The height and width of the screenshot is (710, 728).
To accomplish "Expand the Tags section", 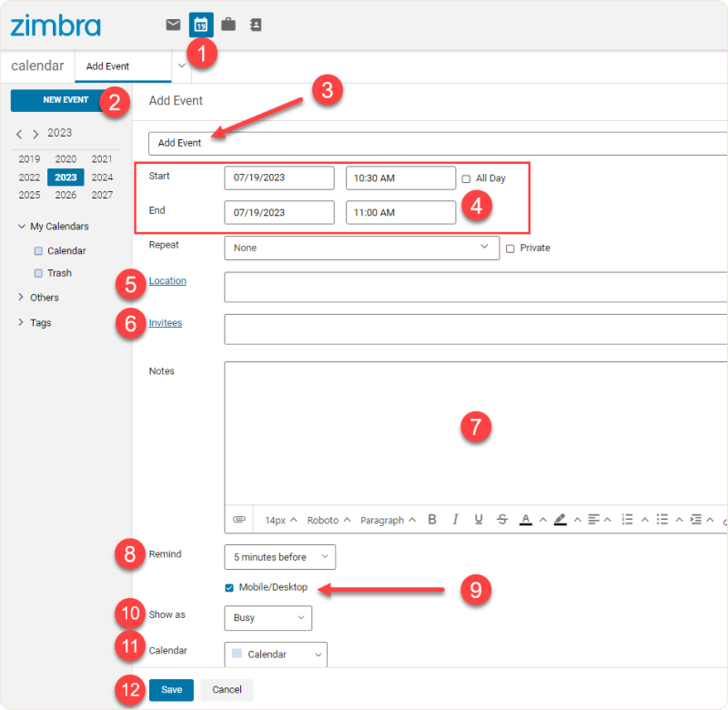I will point(21,322).
